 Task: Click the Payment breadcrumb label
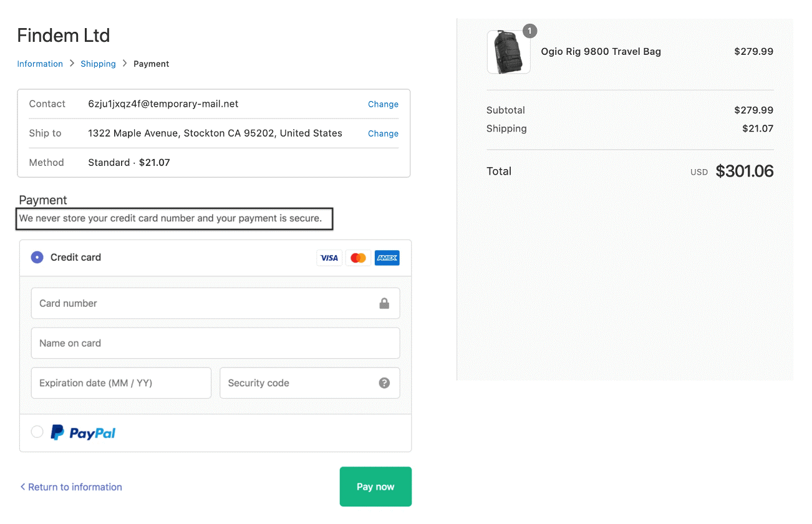(x=152, y=64)
